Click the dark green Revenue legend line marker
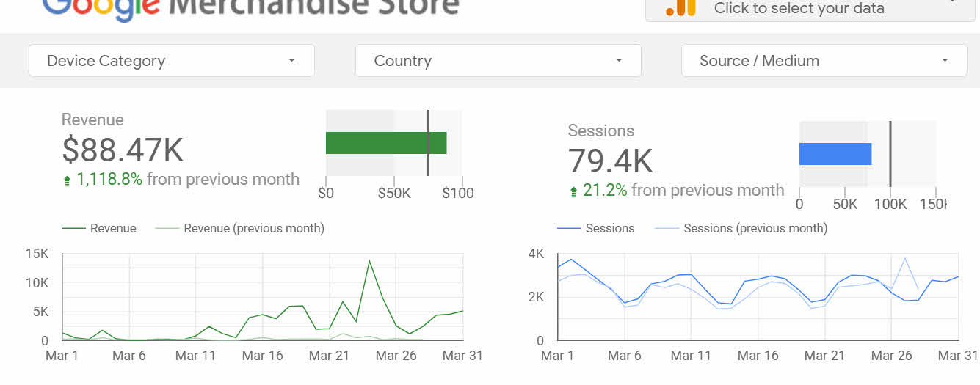 [x=73, y=229]
